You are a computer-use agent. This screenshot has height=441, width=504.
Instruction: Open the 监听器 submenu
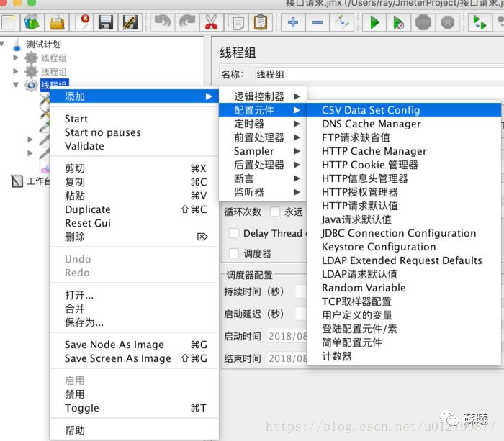pos(263,192)
